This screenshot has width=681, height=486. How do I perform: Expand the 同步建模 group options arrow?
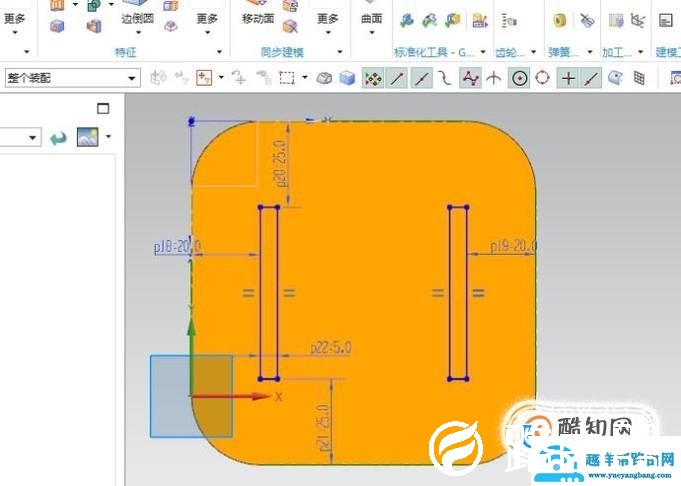[x=340, y=52]
